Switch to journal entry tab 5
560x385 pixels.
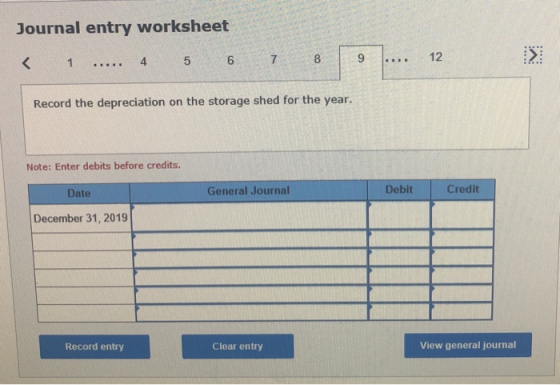[187, 61]
